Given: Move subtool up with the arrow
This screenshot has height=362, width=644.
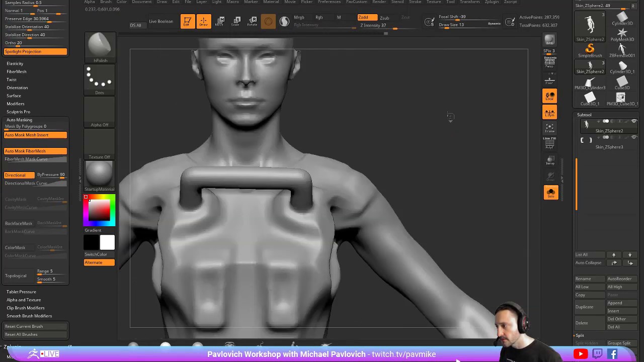Looking at the screenshot, I should (x=614, y=255).
